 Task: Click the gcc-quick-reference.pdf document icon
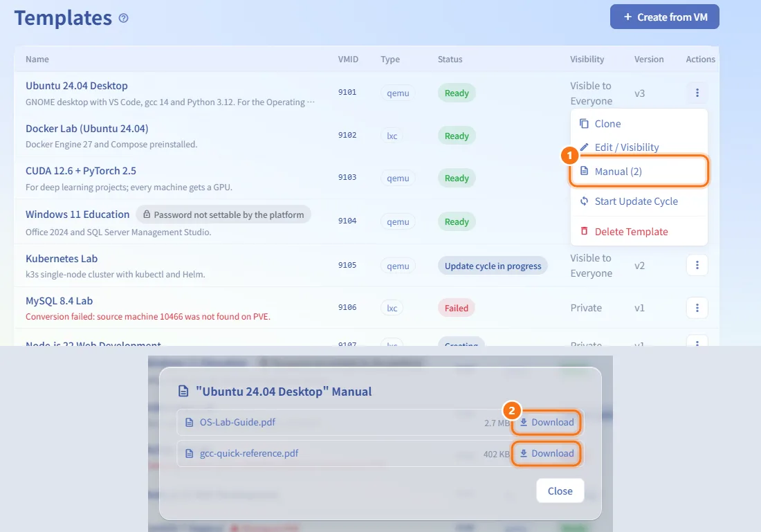point(190,453)
